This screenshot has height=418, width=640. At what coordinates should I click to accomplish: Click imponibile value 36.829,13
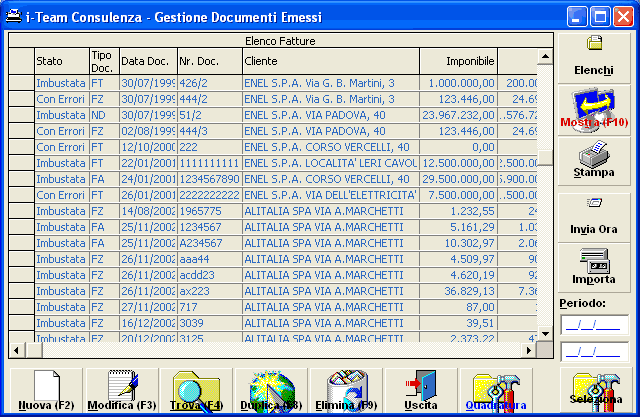pos(458,291)
